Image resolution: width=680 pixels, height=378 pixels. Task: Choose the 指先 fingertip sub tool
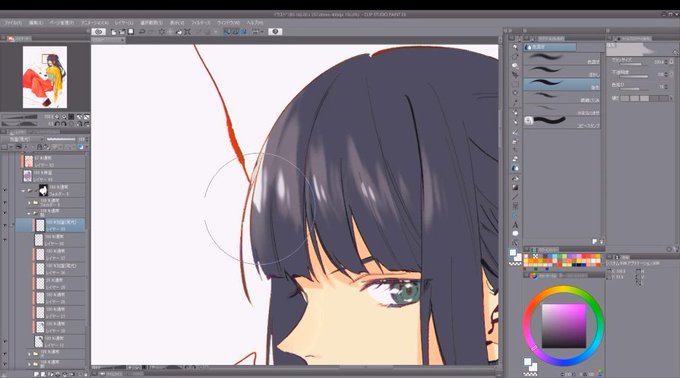562,84
